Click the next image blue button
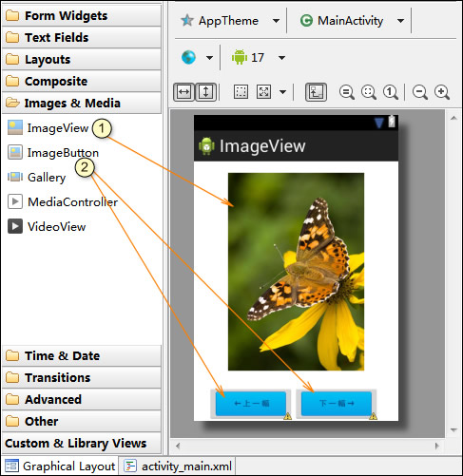Screen dimensions: 463x476 coord(337,403)
